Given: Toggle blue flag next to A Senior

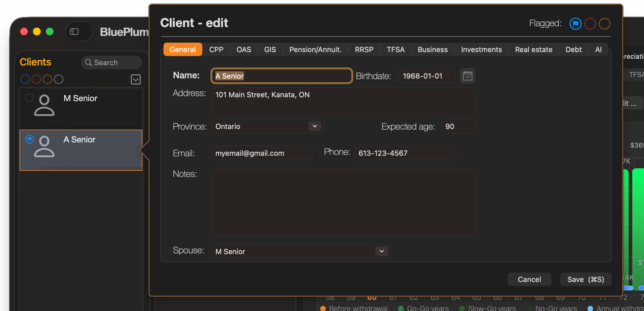Looking at the screenshot, I should tap(30, 139).
